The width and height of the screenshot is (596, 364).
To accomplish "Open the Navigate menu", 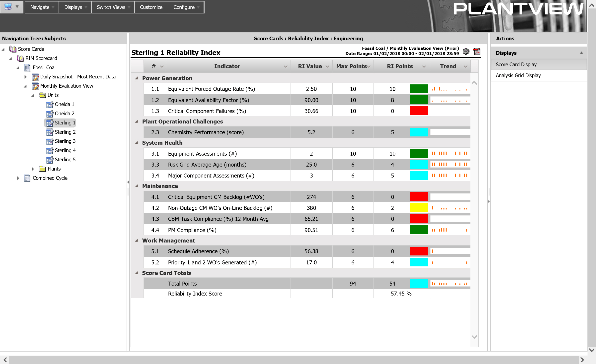I will tap(40, 6).
